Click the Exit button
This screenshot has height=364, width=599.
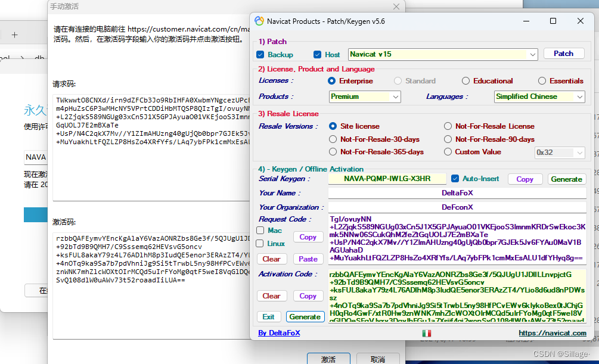[x=268, y=316]
